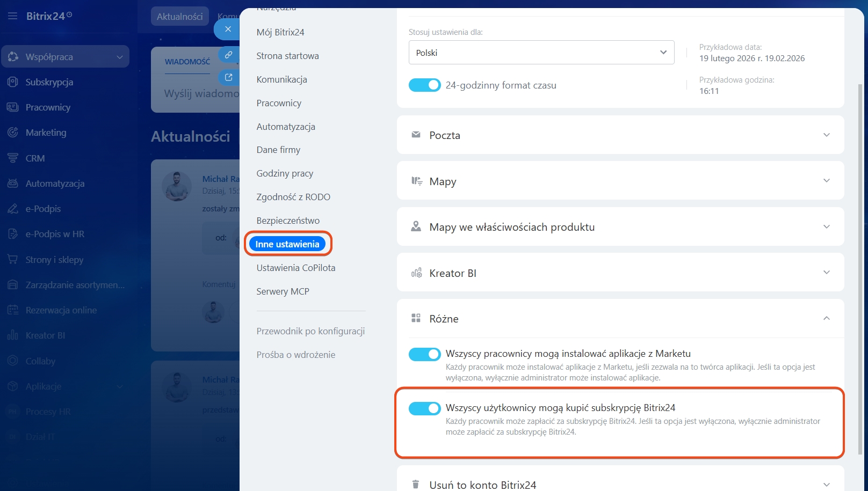Open Dane firmy settings page

pos(278,150)
